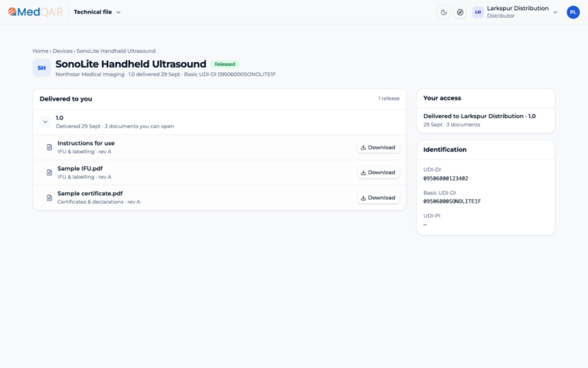Click the "1 release" count text

(x=389, y=98)
